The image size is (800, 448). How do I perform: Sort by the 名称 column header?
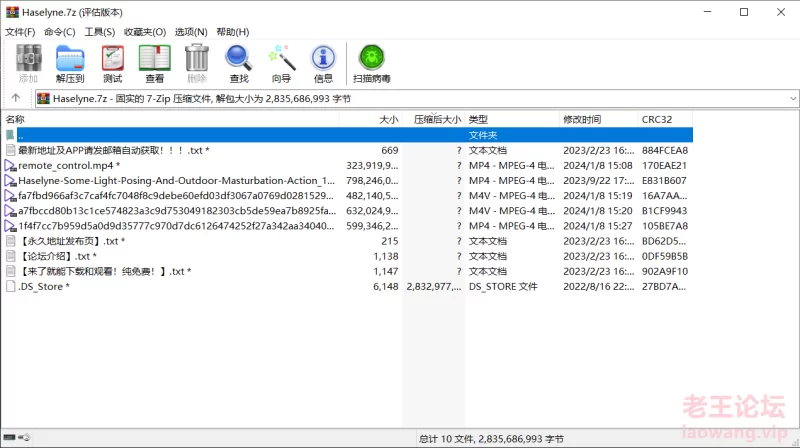coord(170,119)
